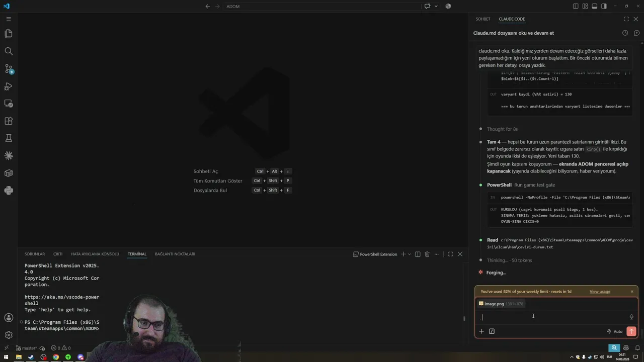Kill the terminal with trash icon
The height and width of the screenshot is (362, 644).
(427, 254)
